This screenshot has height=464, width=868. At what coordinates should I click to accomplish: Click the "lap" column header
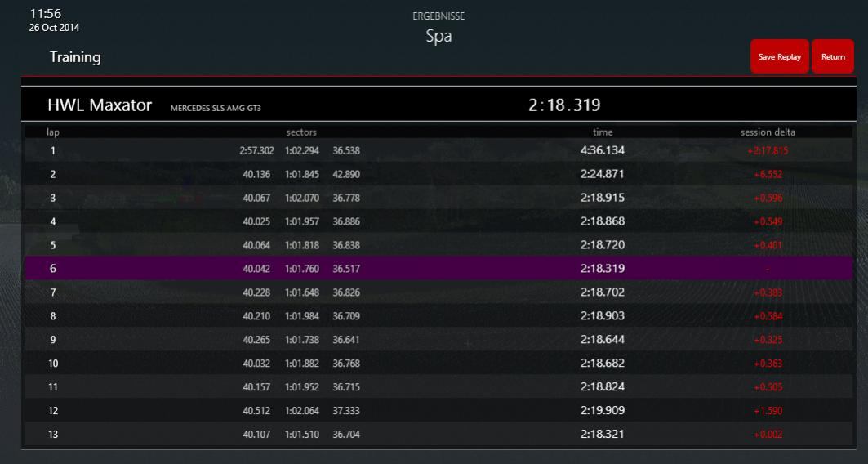53,132
